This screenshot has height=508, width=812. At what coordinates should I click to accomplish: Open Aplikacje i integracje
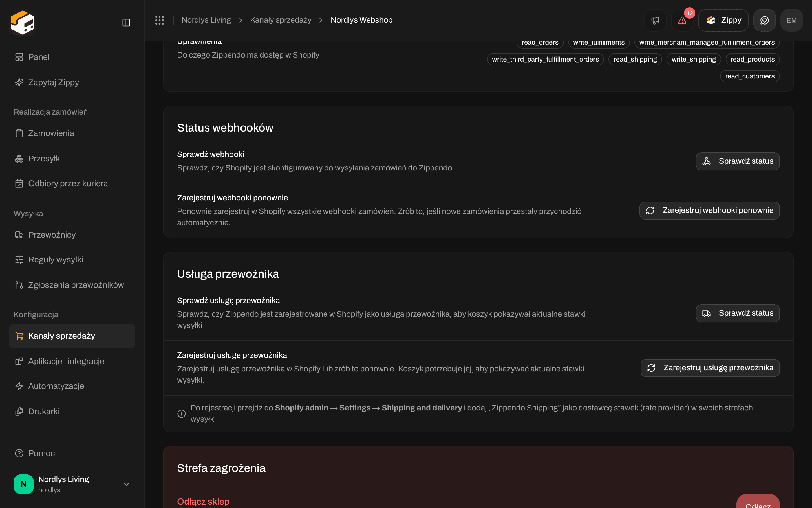(72, 361)
